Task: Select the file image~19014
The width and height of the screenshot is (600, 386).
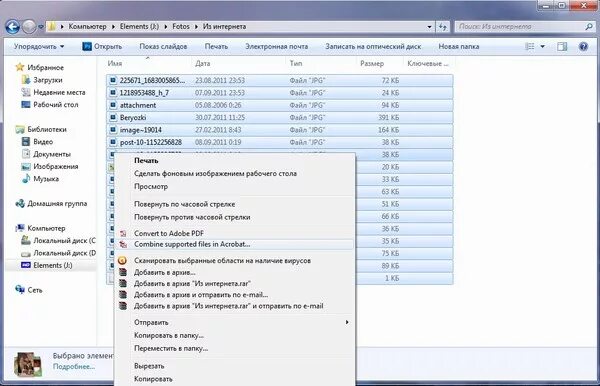Action: 280,130
